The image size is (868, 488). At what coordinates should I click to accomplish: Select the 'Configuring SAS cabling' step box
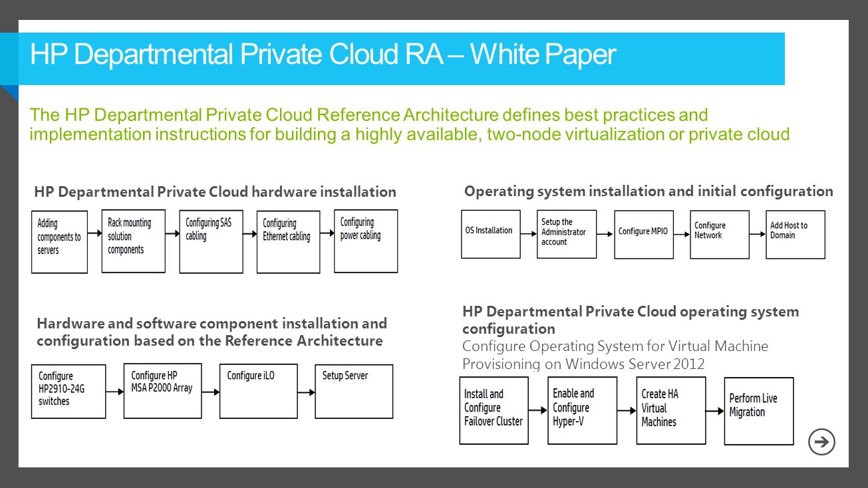pyautogui.click(x=211, y=242)
